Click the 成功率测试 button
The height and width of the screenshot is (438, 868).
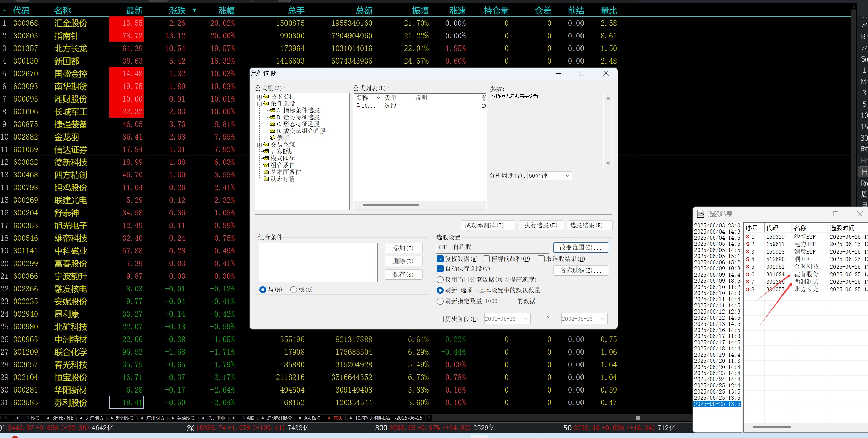coord(487,225)
